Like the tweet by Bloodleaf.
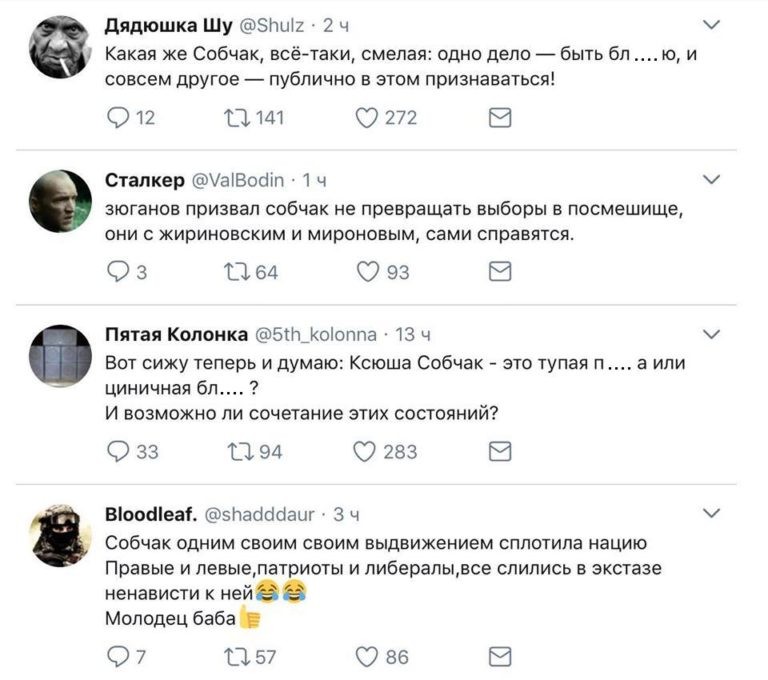Image resolution: width=768 pixels, height=680 pixels. pyautogui.click(x=369, y=656)
